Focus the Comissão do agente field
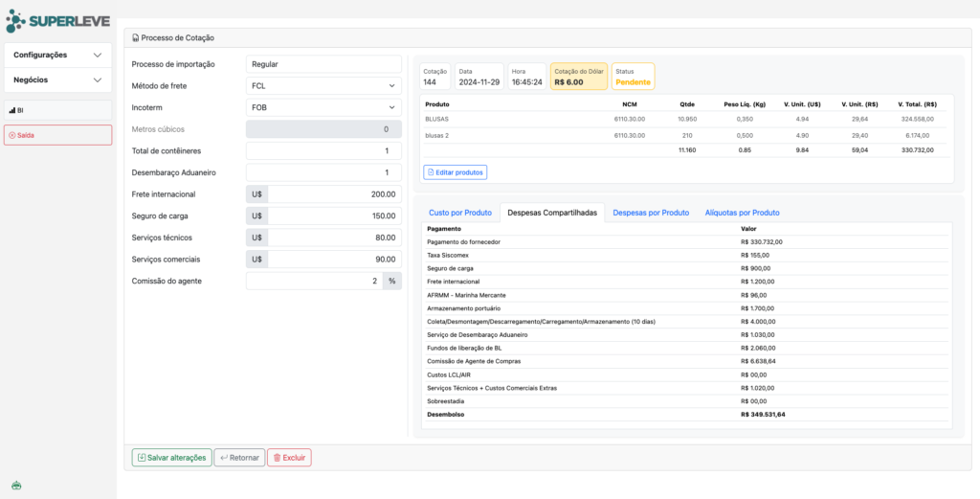980x499 pixels. click(x=314, y=281)
